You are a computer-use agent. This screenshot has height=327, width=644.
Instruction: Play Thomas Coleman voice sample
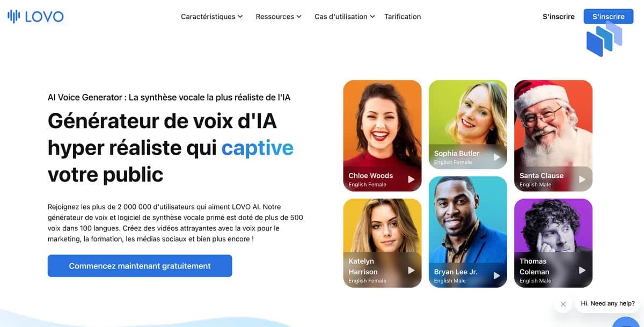click(582, 271)
